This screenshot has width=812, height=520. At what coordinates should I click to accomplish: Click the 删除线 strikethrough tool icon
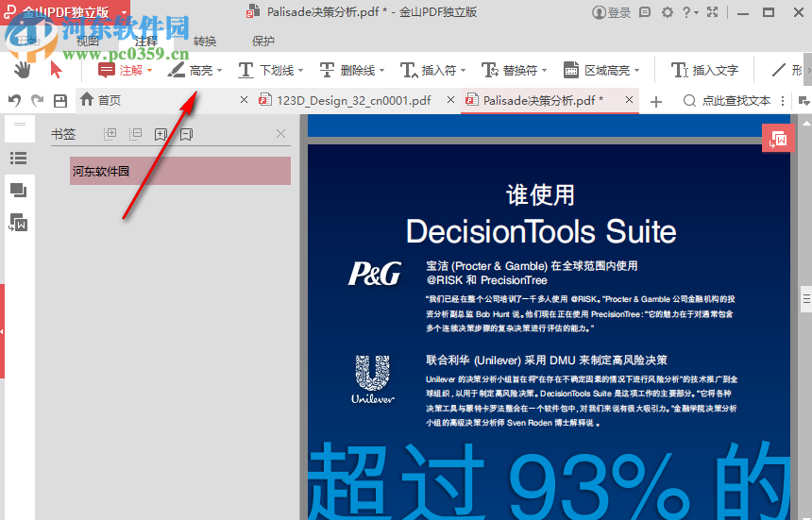[327, 70]
